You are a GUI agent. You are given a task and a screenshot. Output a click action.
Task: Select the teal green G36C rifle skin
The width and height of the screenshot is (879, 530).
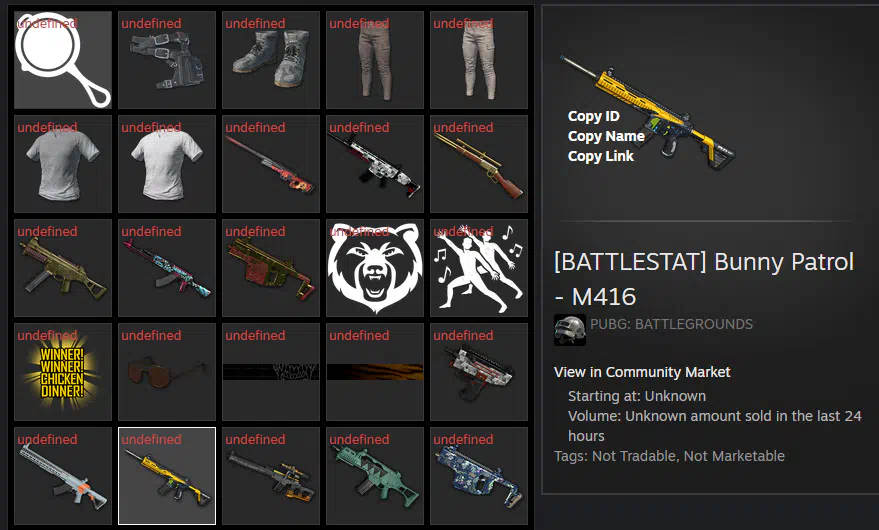click(374, 476)
